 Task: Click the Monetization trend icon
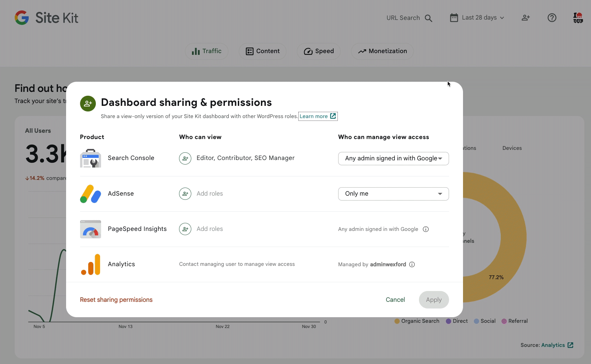[x=362, y=51]
